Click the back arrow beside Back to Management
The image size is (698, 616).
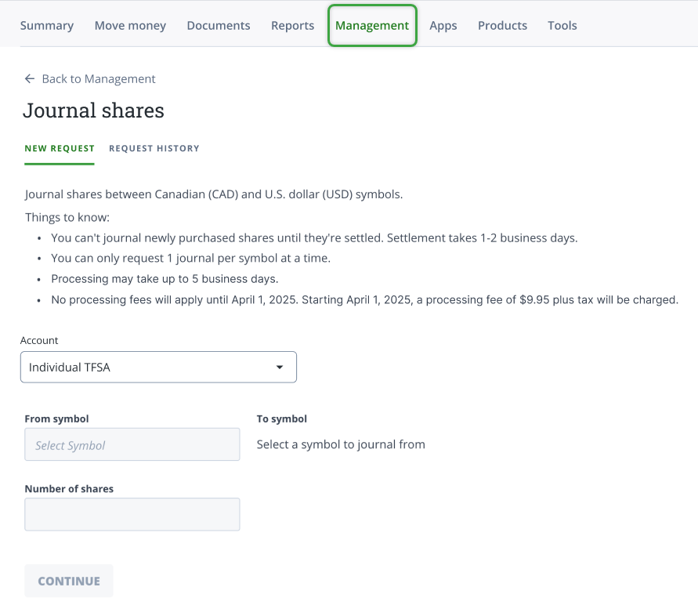coord(29,78)
